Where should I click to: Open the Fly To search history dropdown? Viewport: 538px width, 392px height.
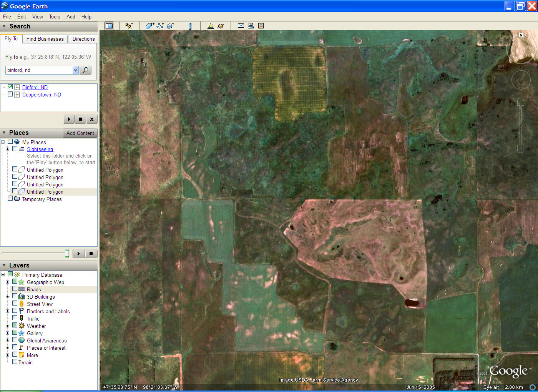pyautogui.click(x=75, y=70)
